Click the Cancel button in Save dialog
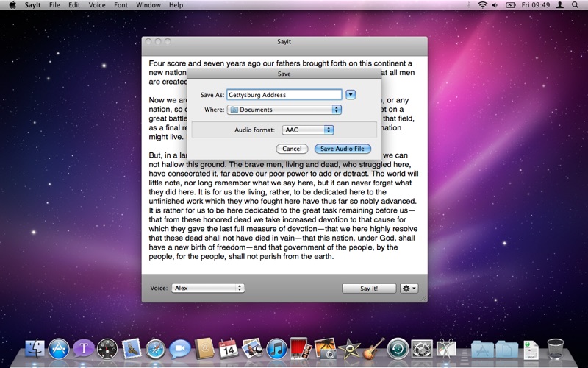Screen dimensions: 588x368 pyautogui.click(x=292, y=149)
